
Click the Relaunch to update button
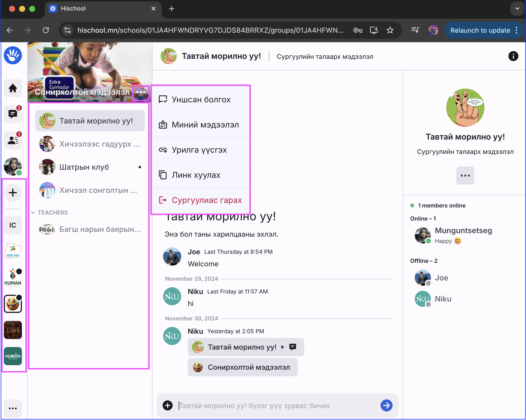pos(480,30)
